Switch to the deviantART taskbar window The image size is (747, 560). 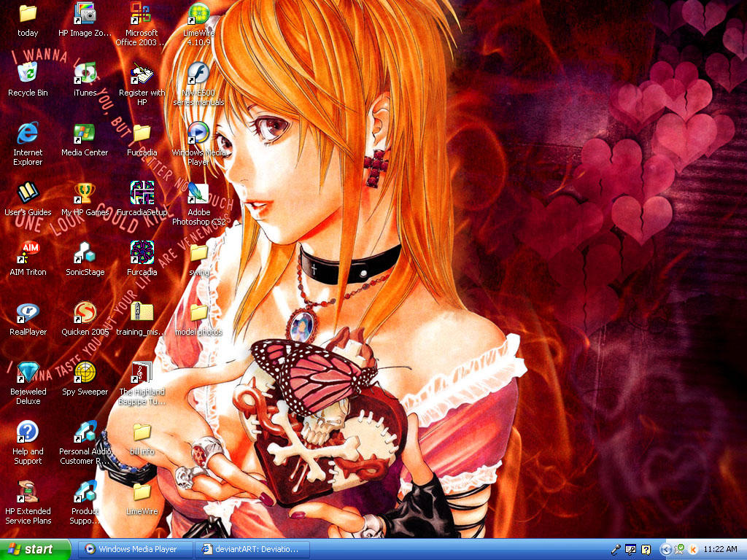coord(252,549)
